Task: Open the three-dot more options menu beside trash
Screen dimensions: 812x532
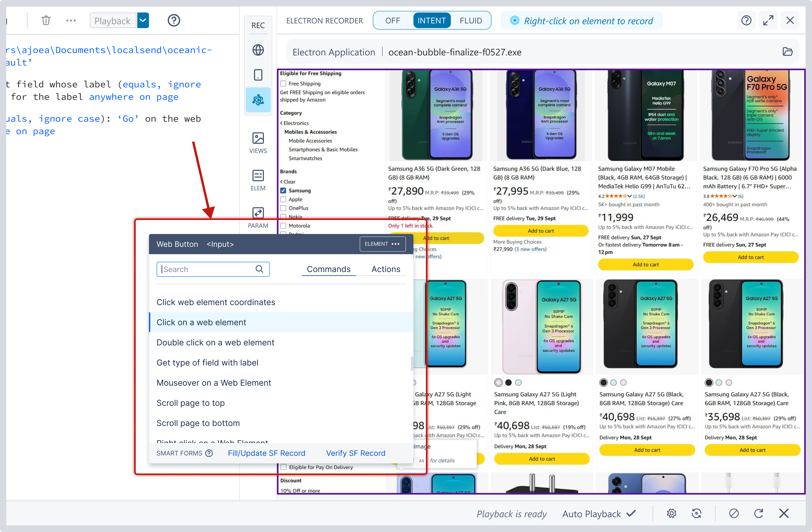Action: (71, 21)
